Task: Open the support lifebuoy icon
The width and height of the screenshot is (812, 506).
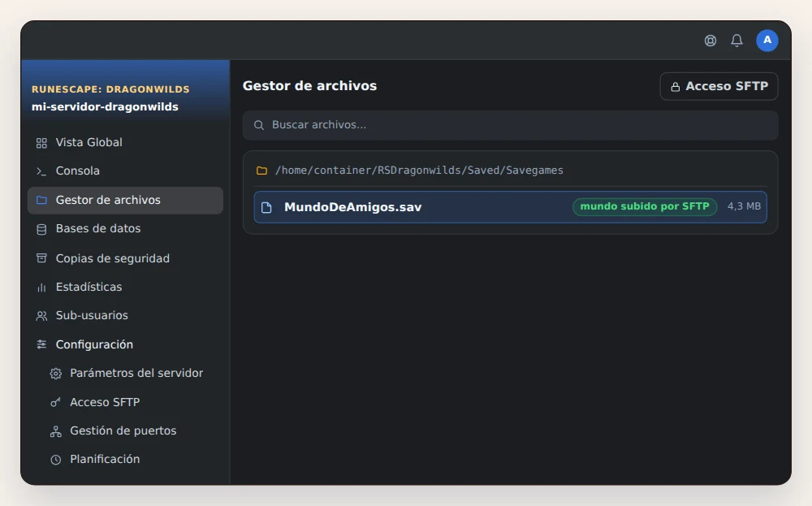Action: (x=710, y=41)
